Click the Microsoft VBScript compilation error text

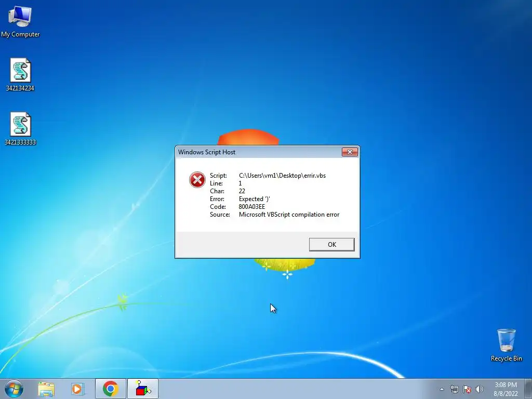click(x=289, y=215)
